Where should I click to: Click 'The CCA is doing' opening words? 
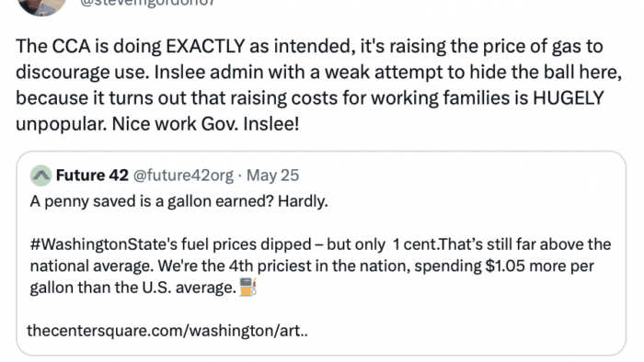[88, 46]
